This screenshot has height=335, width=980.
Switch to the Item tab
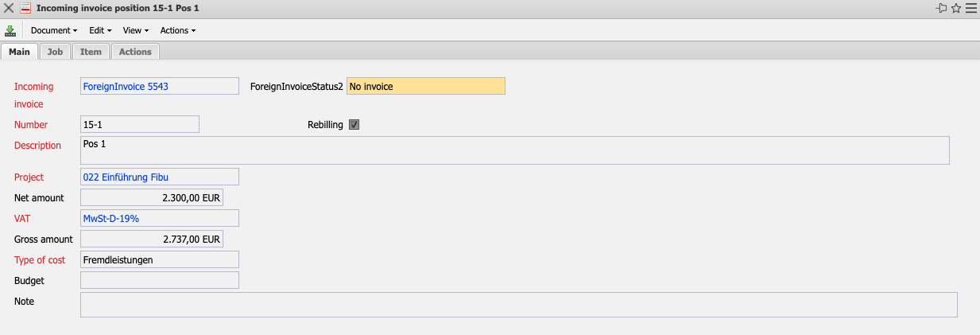pos(91,52)
